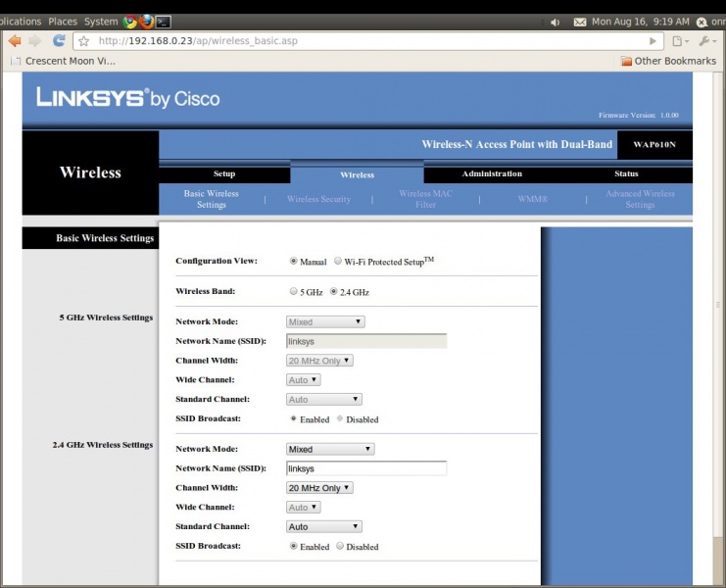Open 2.4 GHz Network Mode dropdown

tap(330, 449)
